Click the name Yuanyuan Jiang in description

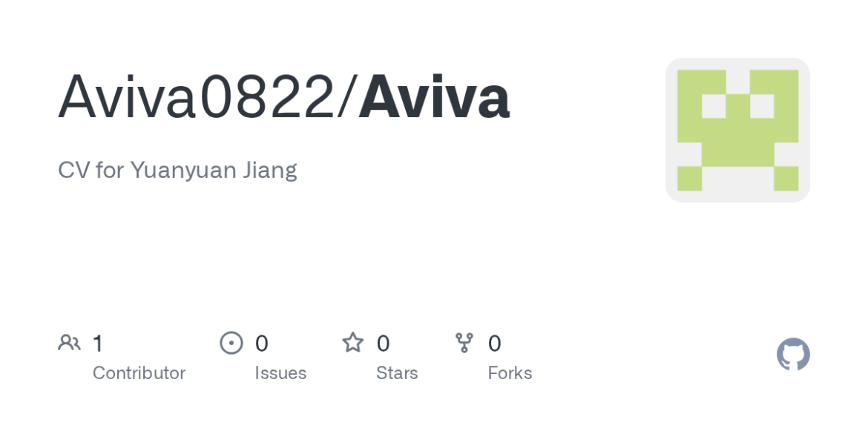214,170
